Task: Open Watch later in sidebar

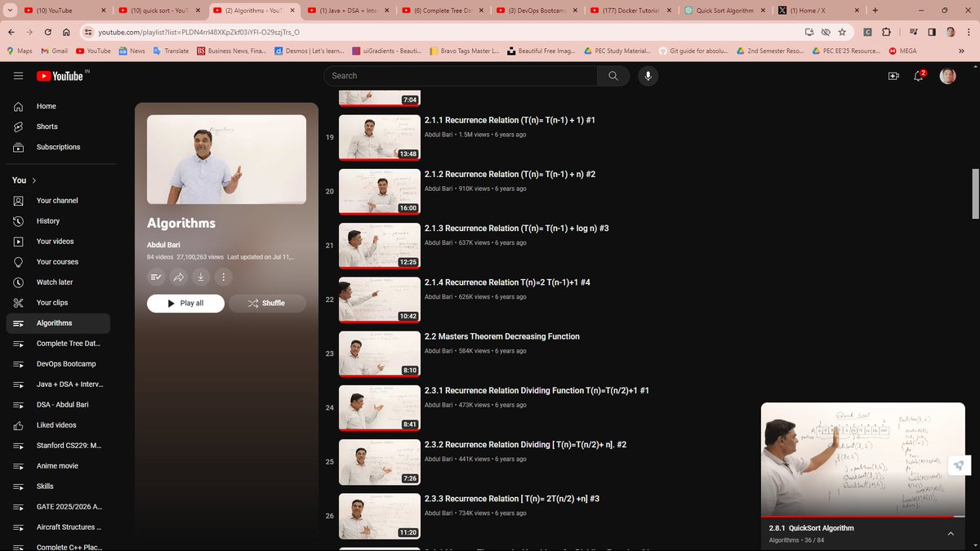Action: click(58, 282)
